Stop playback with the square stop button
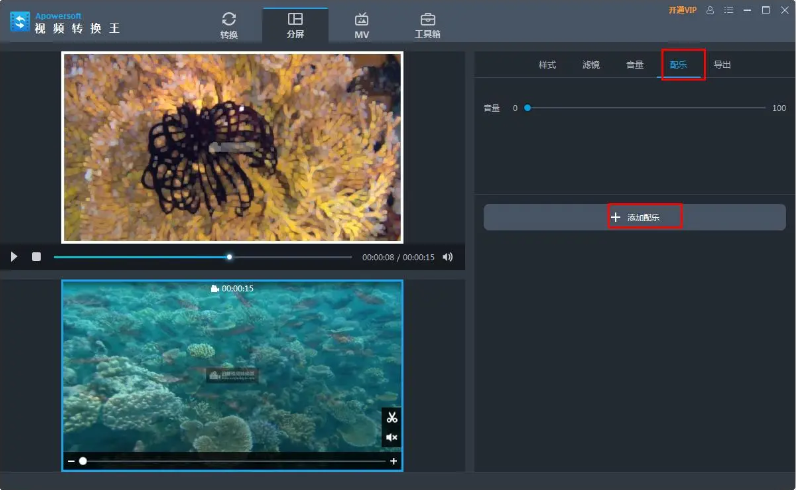796x490 pixels. (36, 257)
